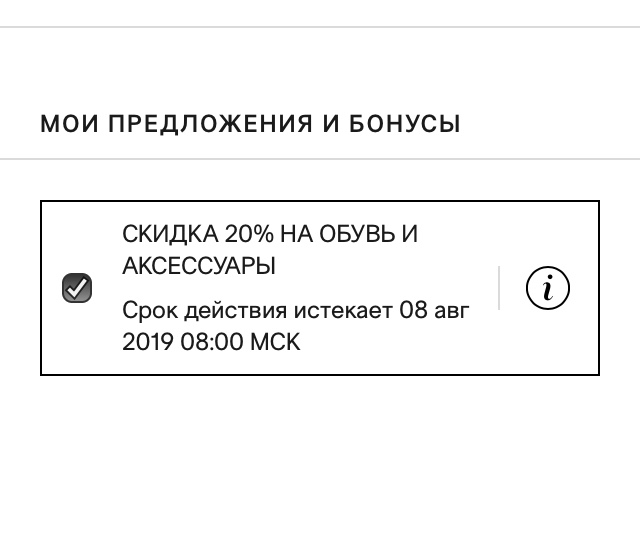Deselect the shoes and accessories discount checkbox
The image size is (640, 553).
pos(77,288)
